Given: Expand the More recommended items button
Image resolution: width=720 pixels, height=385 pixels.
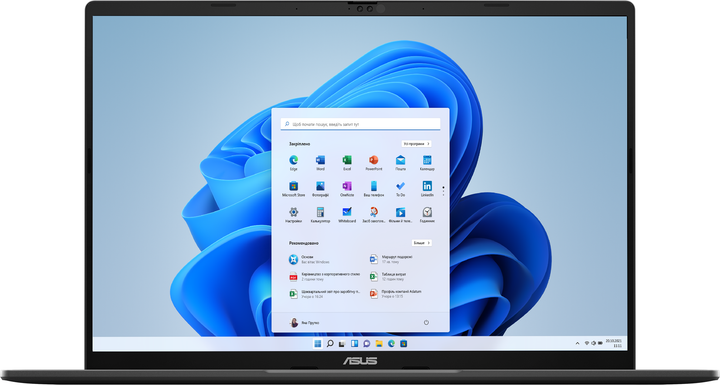Looking at the screenshot, I should click(x=421, y=243).
